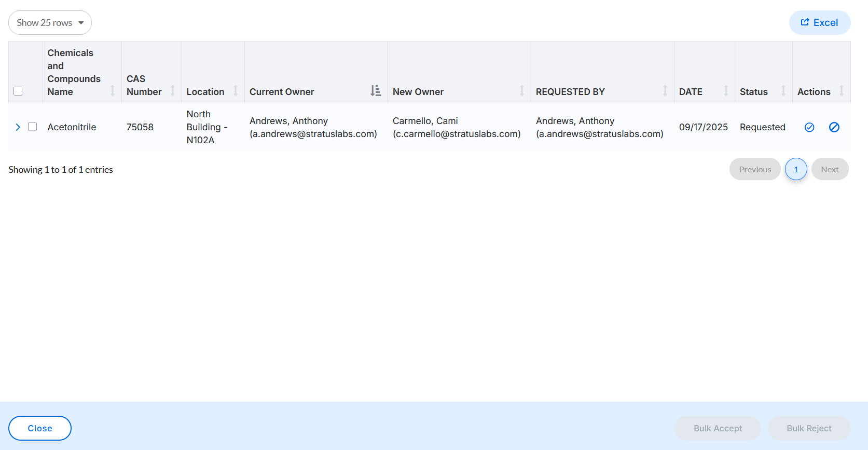Sort by New Owner column
This screenshot has width=868, height=450.
(459, 72)
